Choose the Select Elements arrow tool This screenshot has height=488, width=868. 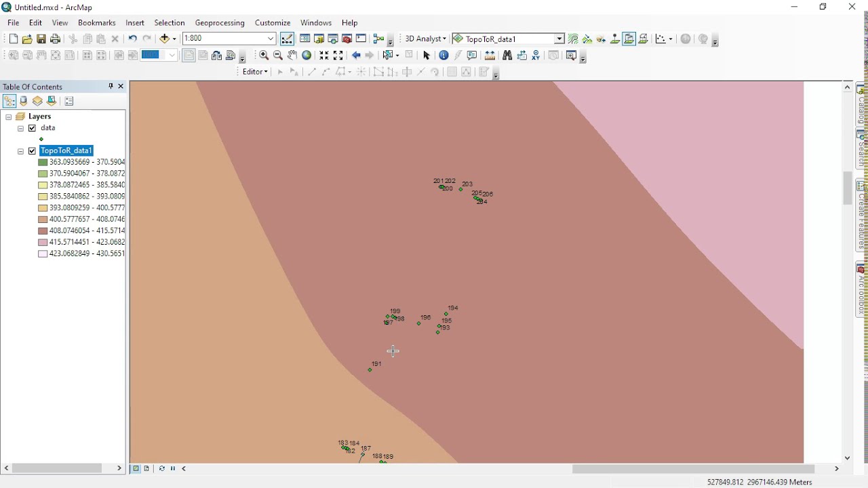click(427, 56)
